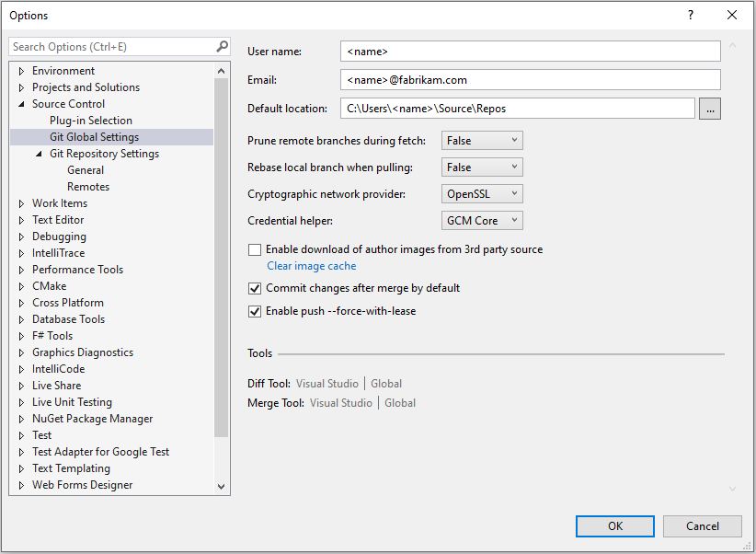Collapse the Git Repository Settings node arrow

pos(39,154)
